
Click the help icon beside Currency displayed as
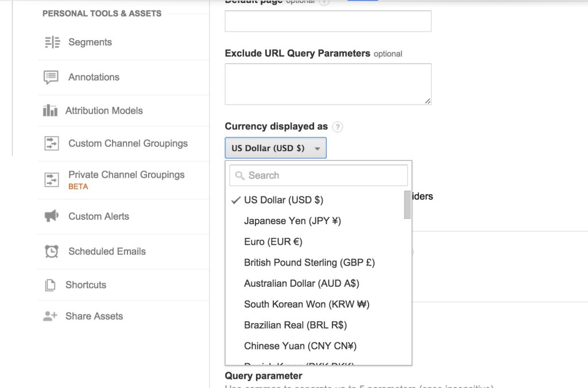[337, 127]
